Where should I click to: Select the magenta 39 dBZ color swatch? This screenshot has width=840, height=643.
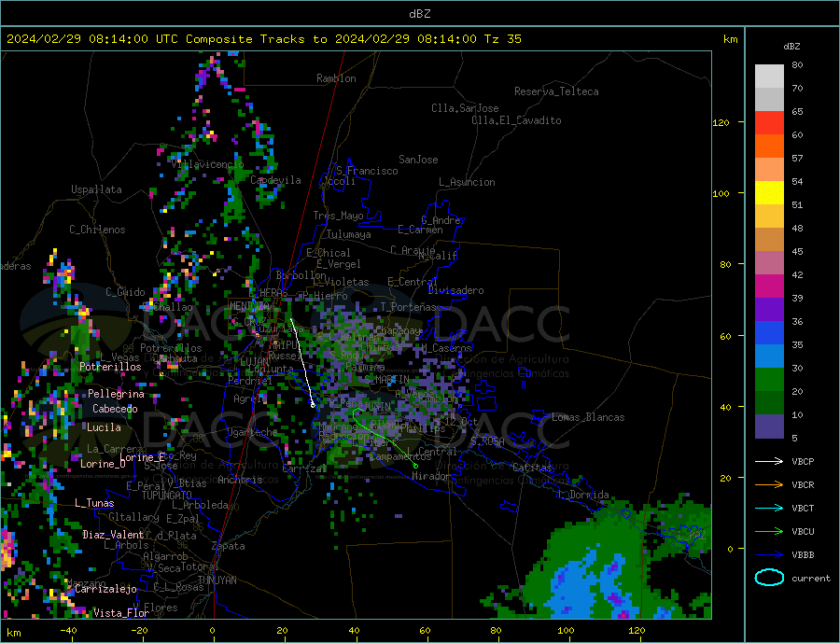[769, 287]
